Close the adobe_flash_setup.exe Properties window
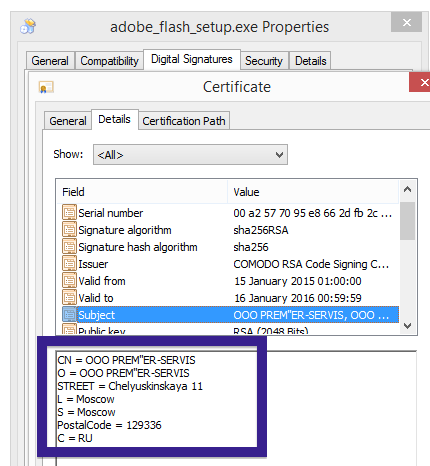430x466 pixels. click(407, 22)
